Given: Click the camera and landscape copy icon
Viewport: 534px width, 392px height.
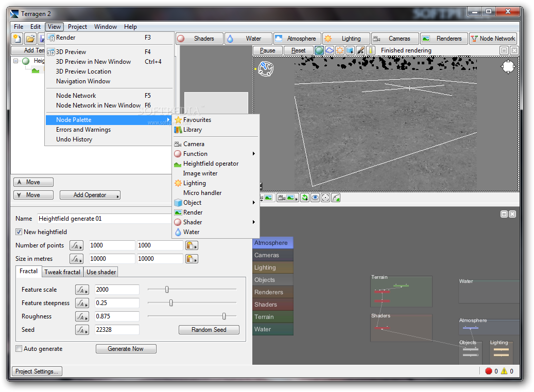Looking at the screenshot, I should (288, 198).
